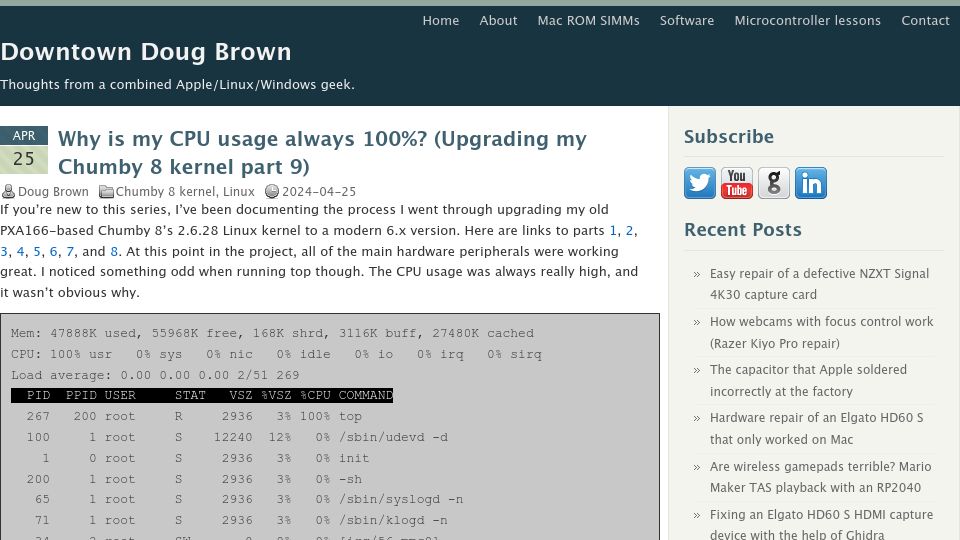The height and width of the screenshot is (540, 960).
Task: Click the Recent Posts sidebar heading
Action: coord(743,230)
